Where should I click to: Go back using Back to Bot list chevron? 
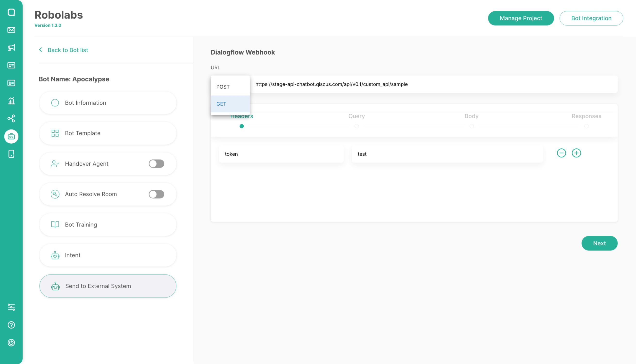click(x=41, y=50)
